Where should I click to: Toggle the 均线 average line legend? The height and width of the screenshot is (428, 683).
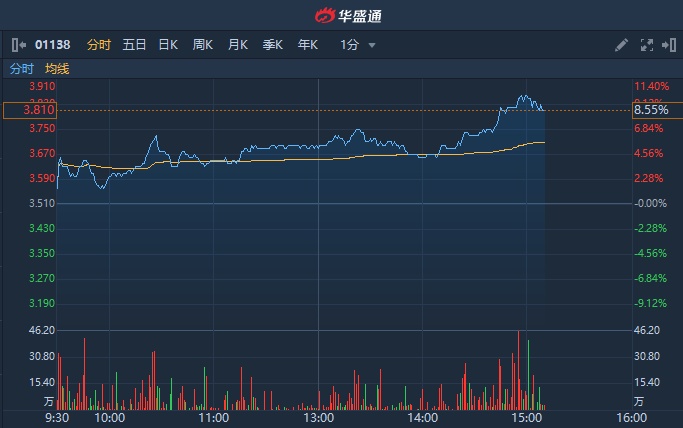point(57,69)
